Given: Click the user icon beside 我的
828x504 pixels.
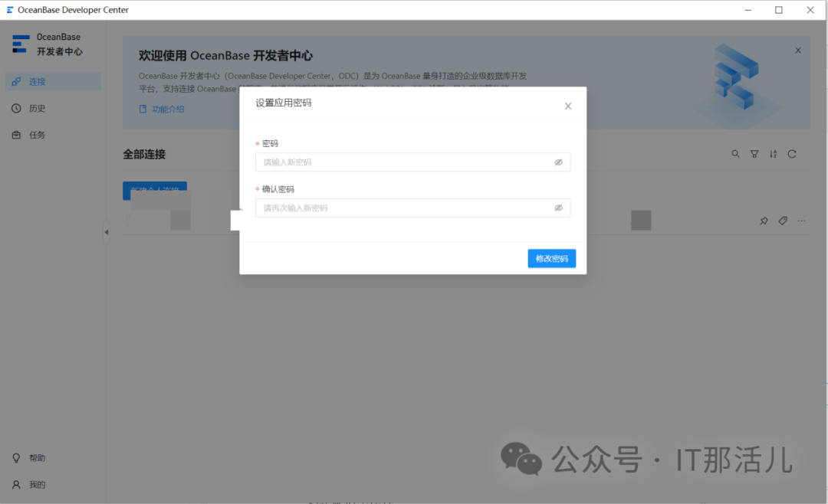Looking at the screenshot, I should click(x=16, y=485).
